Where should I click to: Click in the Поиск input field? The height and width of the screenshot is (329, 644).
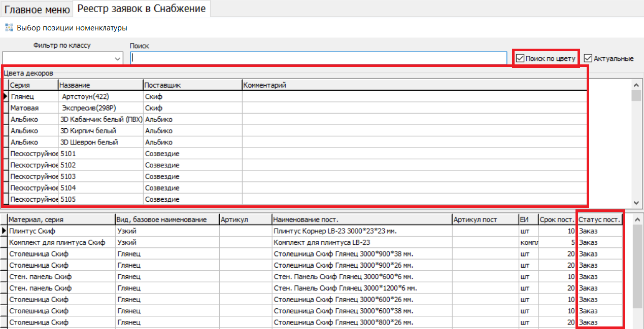click(318, 58)
